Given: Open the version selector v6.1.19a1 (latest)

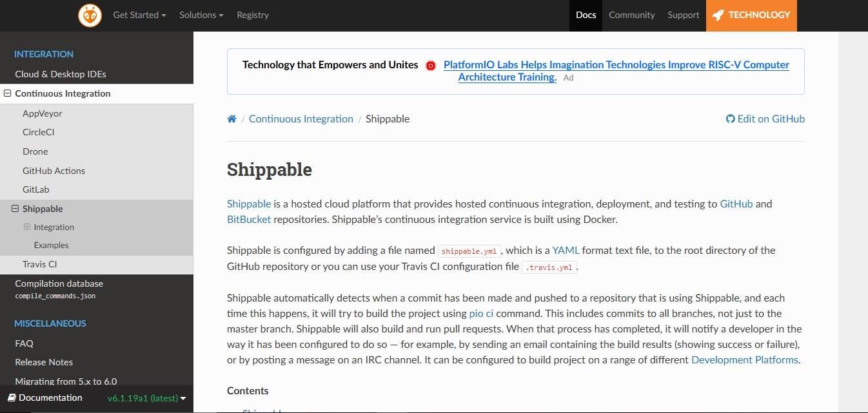Looking at the screenshot, I should click(x=147, y=398).
